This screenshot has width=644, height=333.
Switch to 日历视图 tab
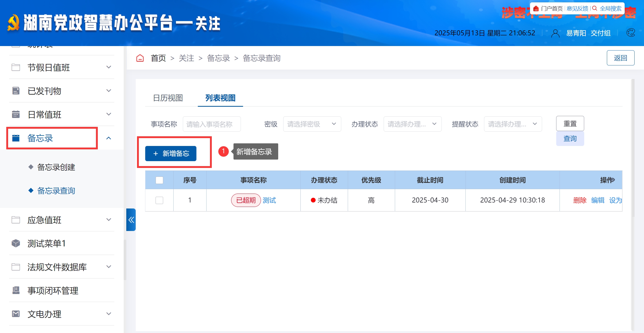click(168, 98)
